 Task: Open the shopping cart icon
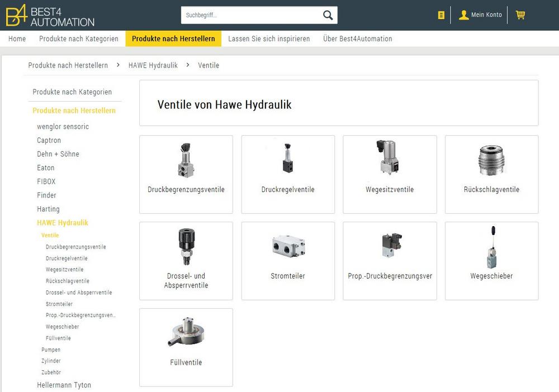tap(520, 15)
